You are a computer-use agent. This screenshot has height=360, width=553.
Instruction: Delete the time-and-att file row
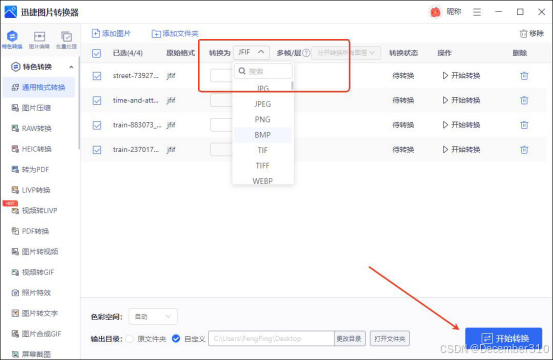click(x=524, y=100)
